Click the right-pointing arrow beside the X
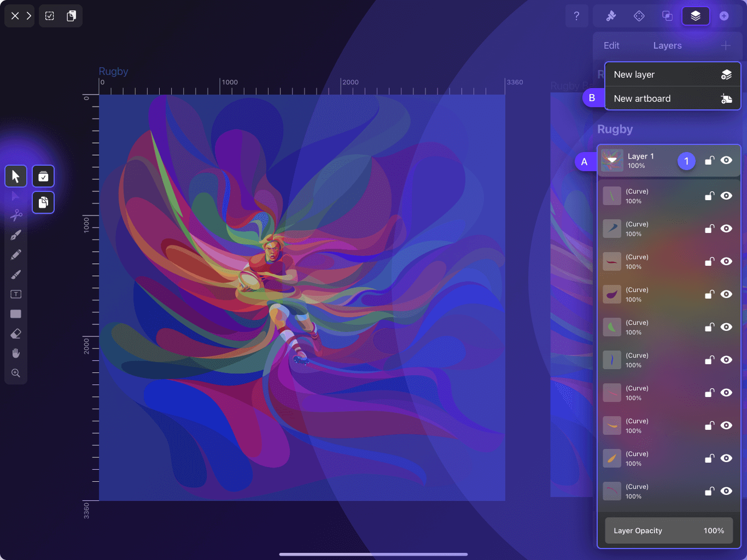 pyautogui.click(x=28, y=16)
